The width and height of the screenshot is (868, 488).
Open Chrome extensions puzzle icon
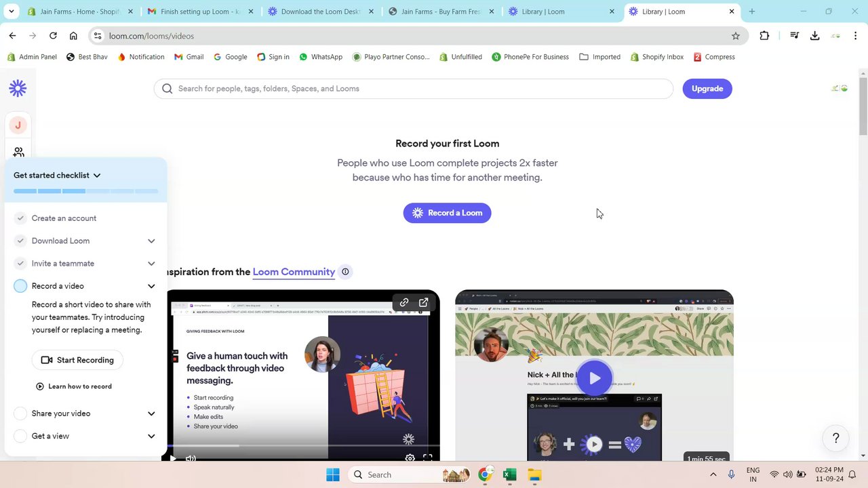pyautogui.click(x=764, y=36)
